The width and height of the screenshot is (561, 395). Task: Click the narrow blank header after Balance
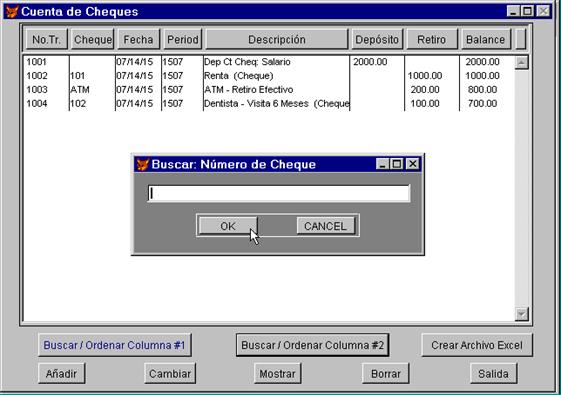point(521,39)
